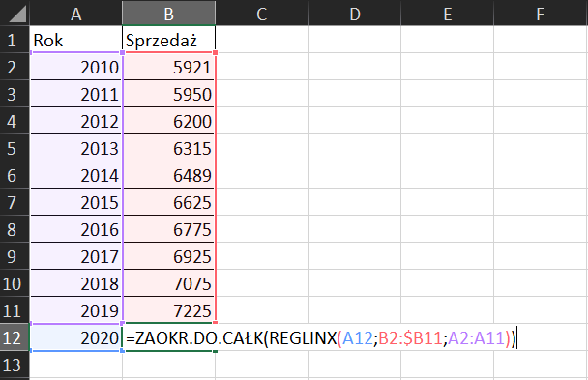Select cell with year 2015
Screen dimensions: 588x380
[x=76, y=202]
